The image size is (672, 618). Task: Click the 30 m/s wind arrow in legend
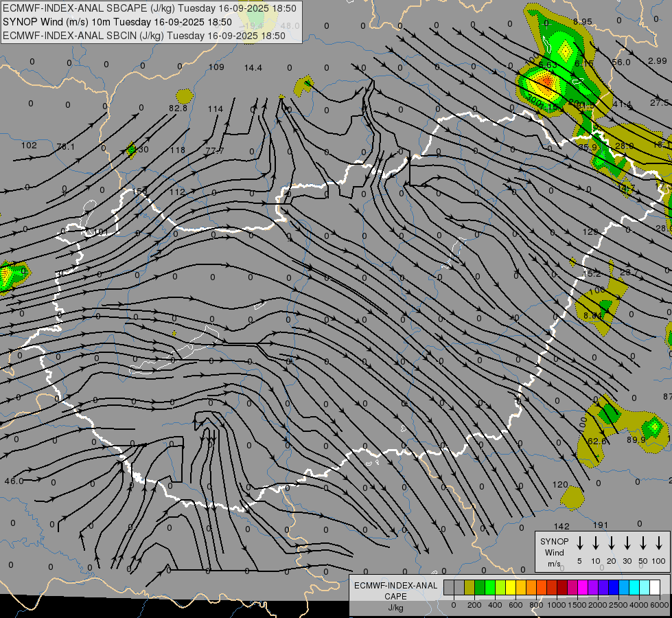pyautogui.click(x=627, y=543)
